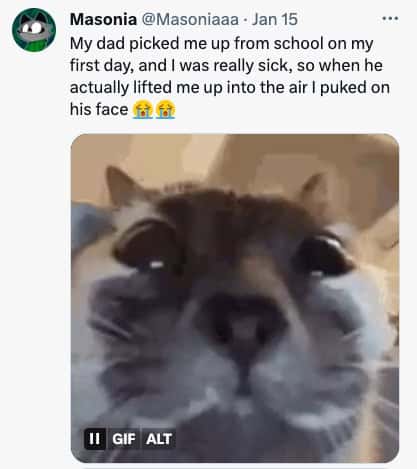The width and height of the screenshot is (417, 469).
Task: Click "his face" text before the emojis
Action: point(99,109)
